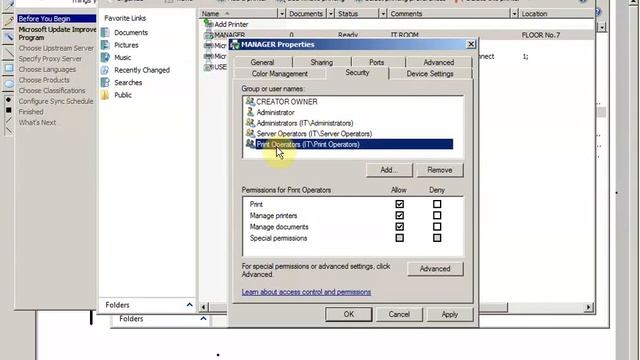This screenshot has height=360, width=640.
Task: Toggle Allow checkbox for Print
Action: click(400, 204)
